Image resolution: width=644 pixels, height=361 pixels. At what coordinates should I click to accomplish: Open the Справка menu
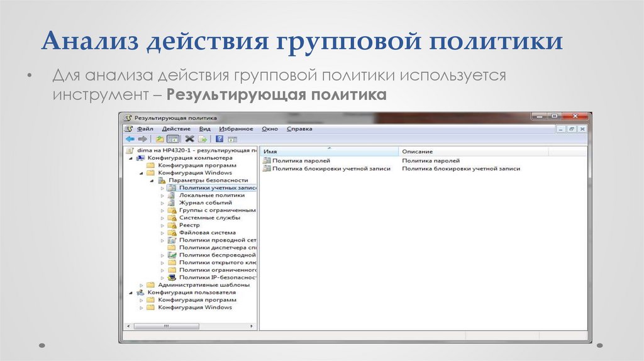pyautogui.click(x=299, y=128)
